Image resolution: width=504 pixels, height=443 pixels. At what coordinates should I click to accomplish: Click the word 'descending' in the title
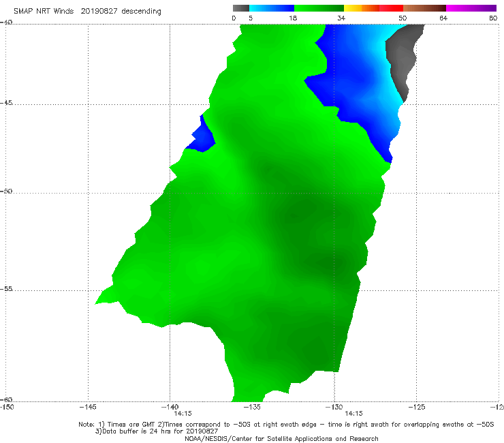(x=142, y=12)
